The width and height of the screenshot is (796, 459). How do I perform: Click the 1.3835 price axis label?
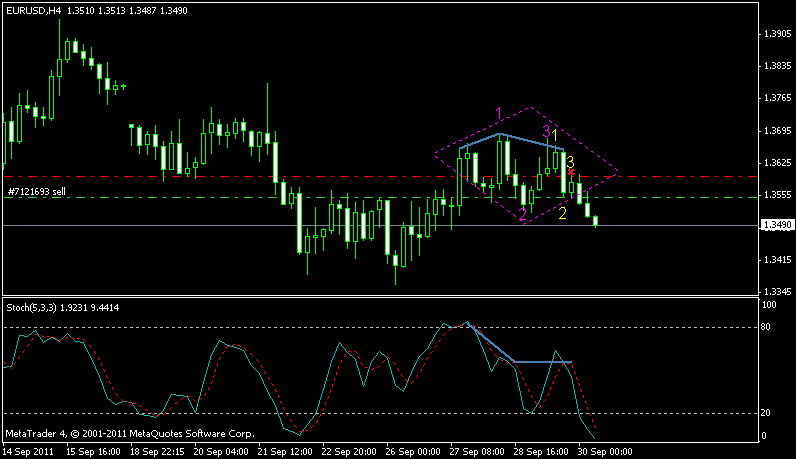[777, 66]
